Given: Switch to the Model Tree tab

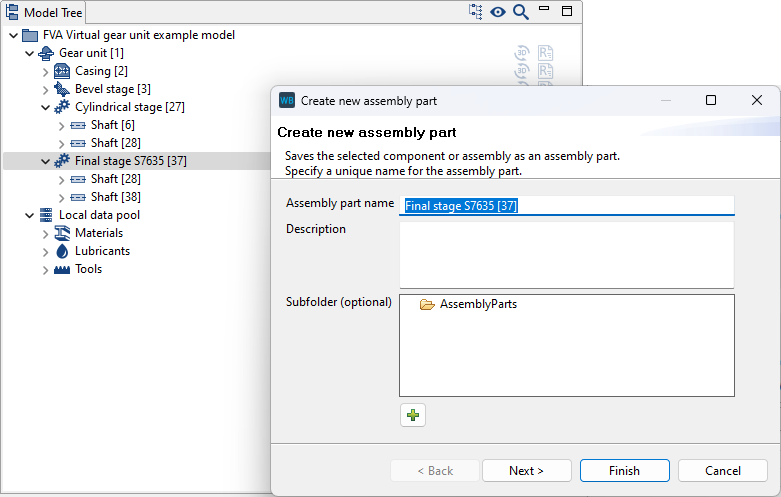Looking at the screenshot, I should 44,13.
